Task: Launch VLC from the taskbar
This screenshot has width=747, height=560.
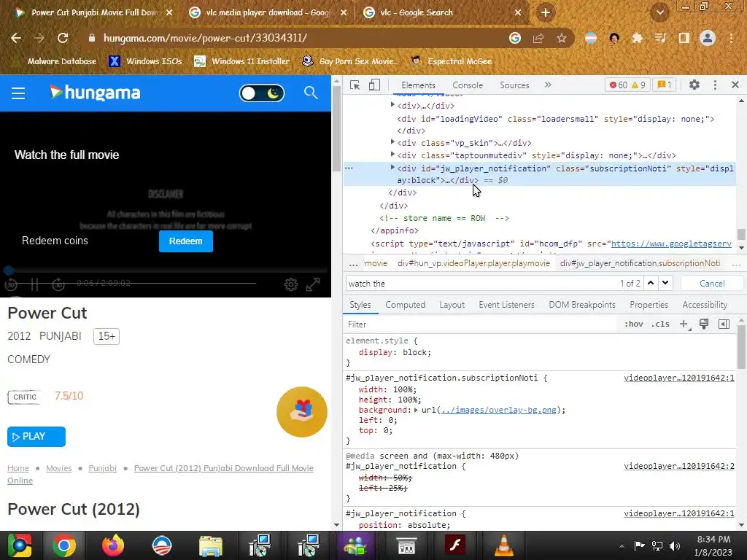Action: (503, 545)
